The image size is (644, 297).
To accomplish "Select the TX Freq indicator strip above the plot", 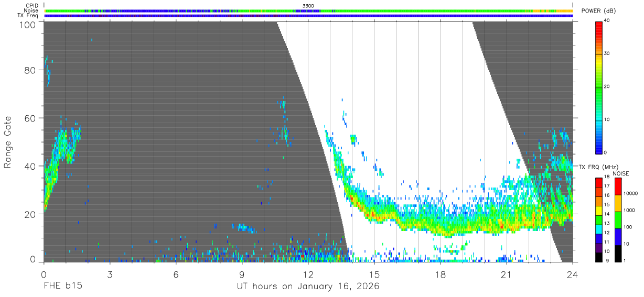I will (x=308, y=16).
